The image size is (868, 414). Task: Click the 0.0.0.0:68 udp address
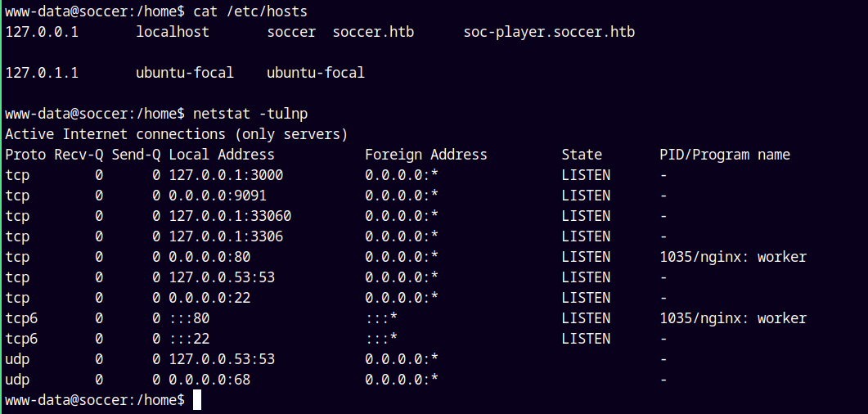tap(209, 380)
